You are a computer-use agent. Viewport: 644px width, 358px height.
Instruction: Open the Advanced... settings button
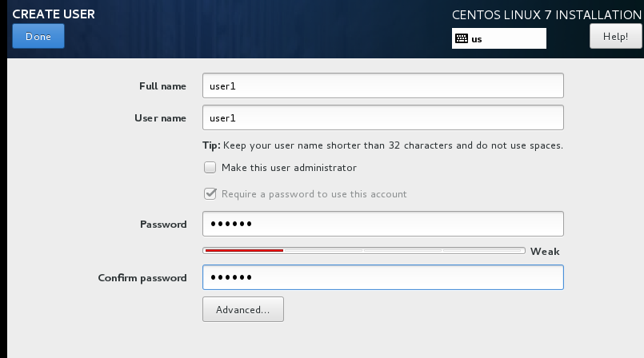point(242,309)
